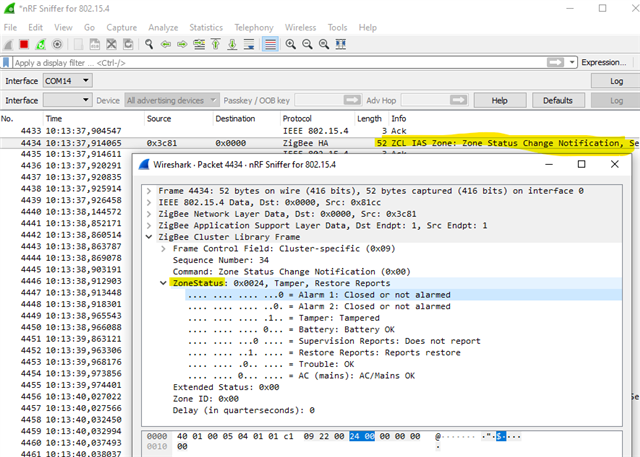Open the Analyze menu

163,27
